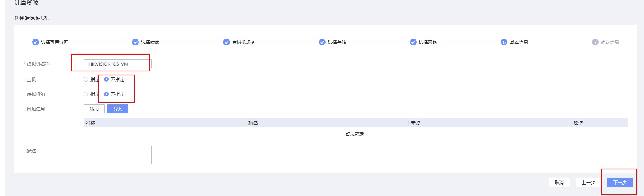This screenshot has width=644, height=196.
Task: Go to the 虚拟机规格 step label
Action: (x=244, y=42)
